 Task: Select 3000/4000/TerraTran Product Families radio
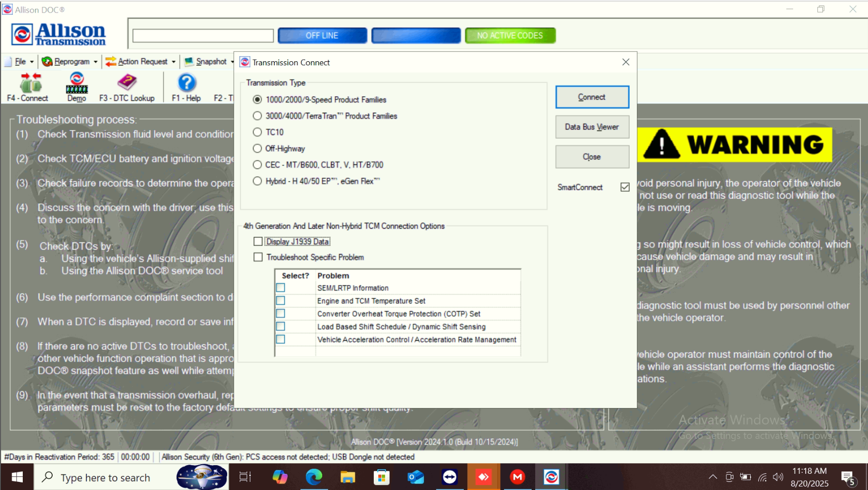pos(257,116)
